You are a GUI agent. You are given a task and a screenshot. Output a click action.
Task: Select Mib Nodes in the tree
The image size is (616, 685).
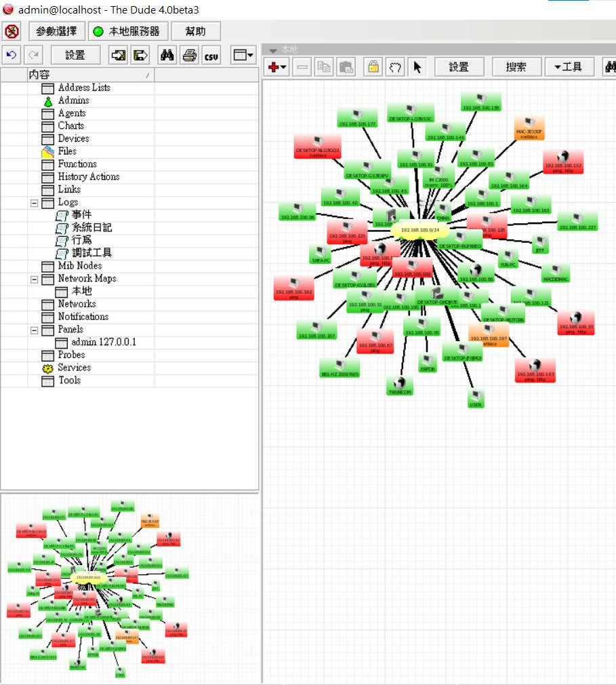[80, 266]
